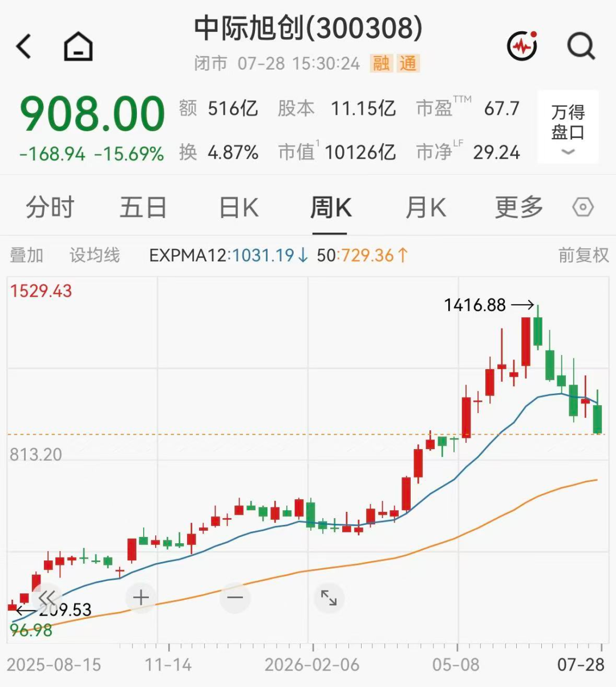Tap the 通 connect badge
The height and width of the screenshot is (687, 616).
point(408,63)
